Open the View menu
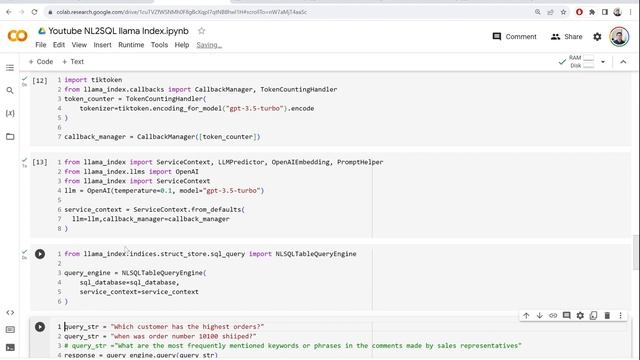Screen dimensions: 640x360 coord(79,45)
